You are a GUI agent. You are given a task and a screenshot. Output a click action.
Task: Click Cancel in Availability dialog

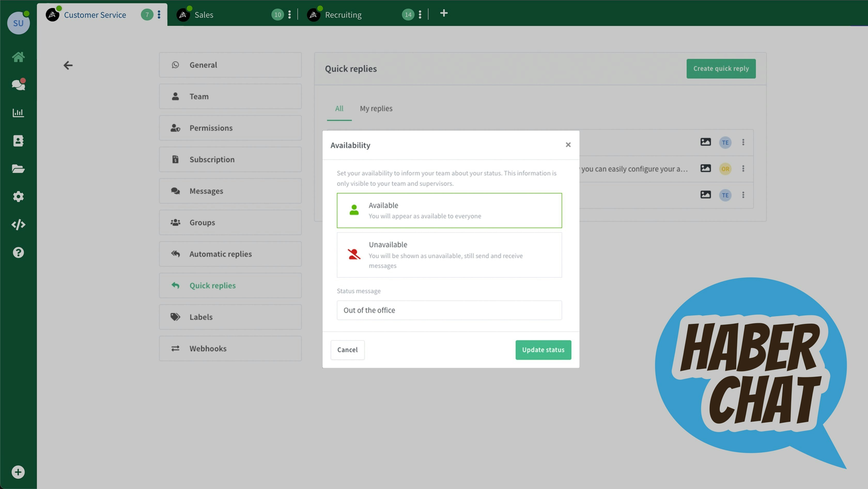tap(347, 350)
